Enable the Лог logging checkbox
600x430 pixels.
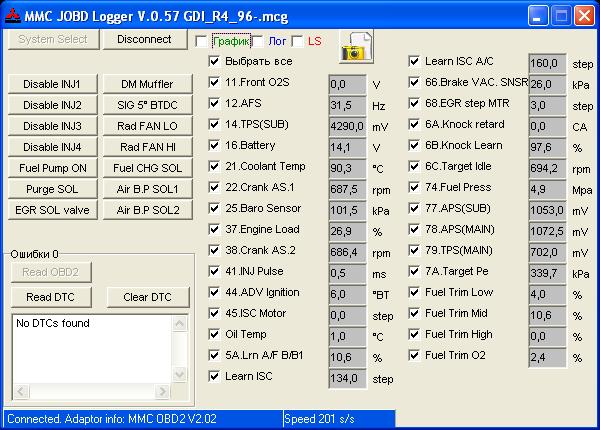tap(258, 41)
